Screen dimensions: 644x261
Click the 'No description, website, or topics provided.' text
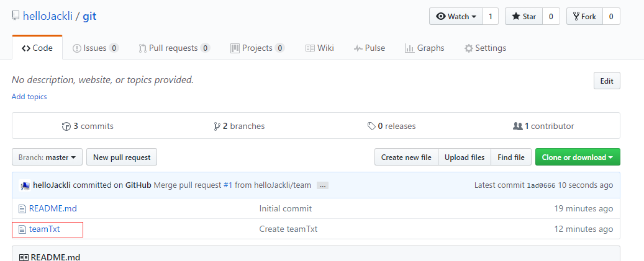(x=102, y=80)
